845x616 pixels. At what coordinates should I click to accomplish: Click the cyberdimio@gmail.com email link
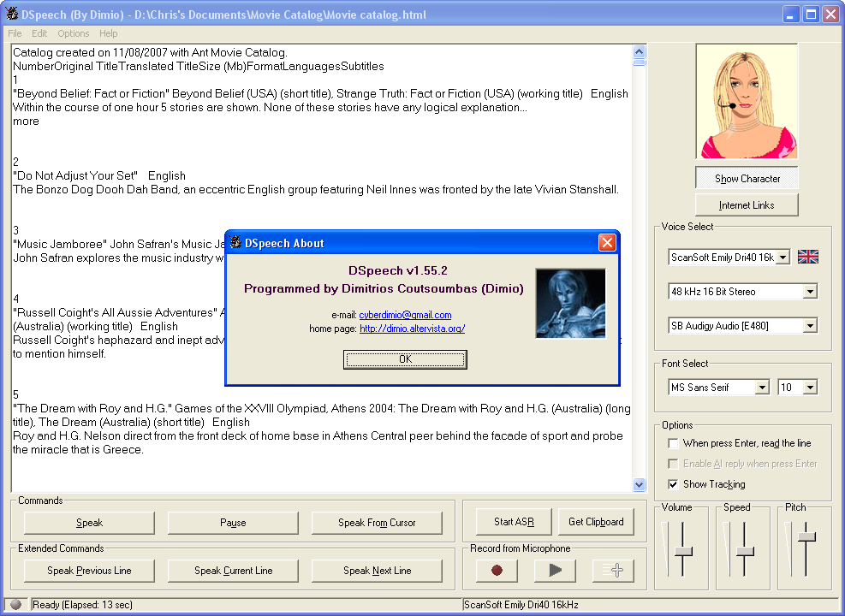point(405,315)
